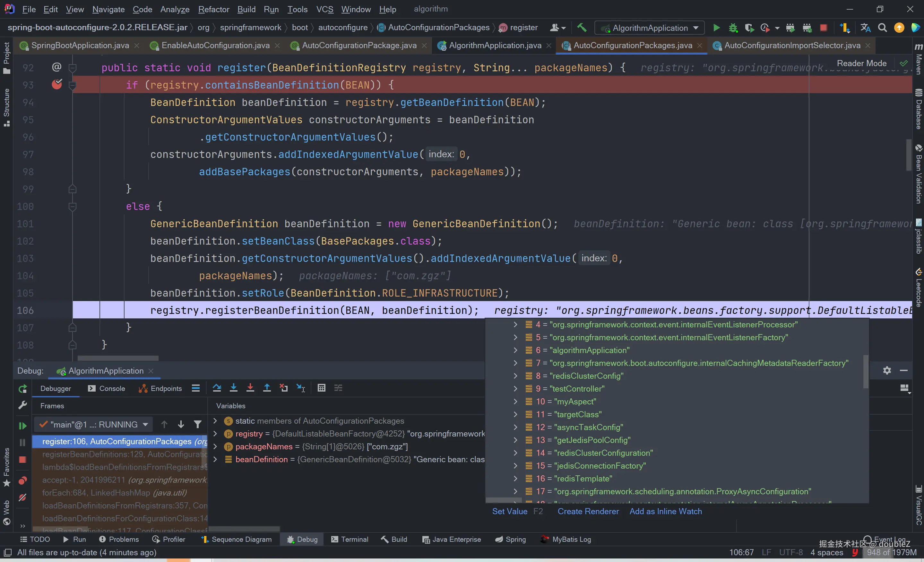Click the Resume Program icon
The height and width of the screenshot is (562, 924).
click(22, 426)
